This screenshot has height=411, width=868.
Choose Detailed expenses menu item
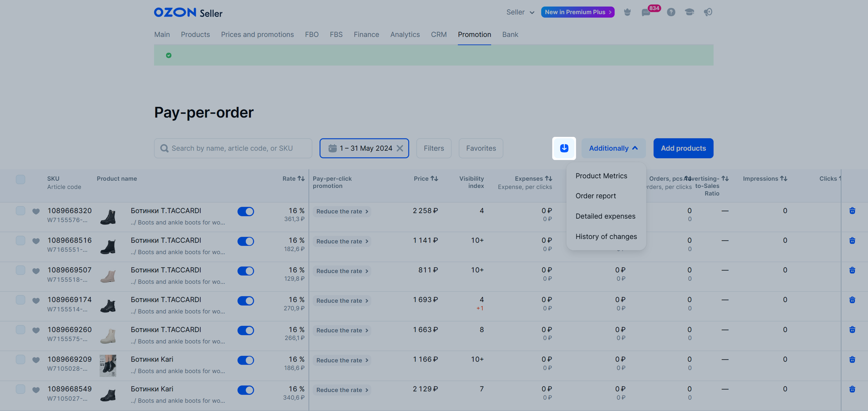(606, 216)
